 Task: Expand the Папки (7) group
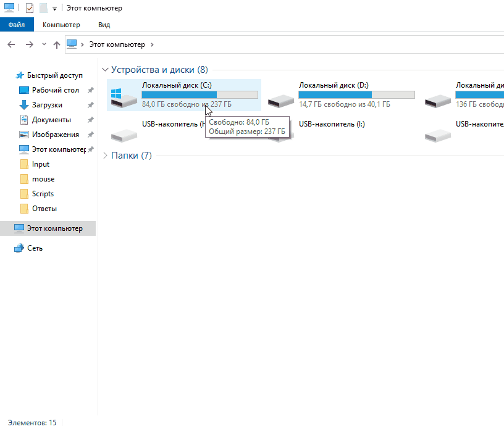point(104,156)
